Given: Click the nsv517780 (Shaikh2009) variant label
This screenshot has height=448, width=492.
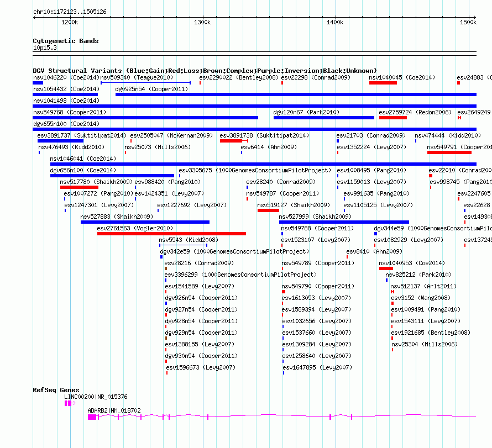Looking at the screenshot, I should (96, 182).
